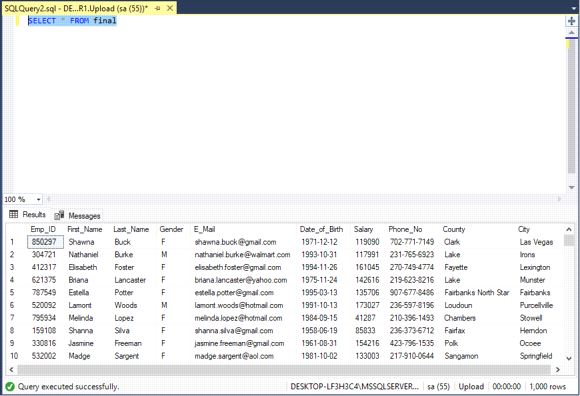Click the Last_Name column header
Viewport: 580px width, 396px height.
131,229
